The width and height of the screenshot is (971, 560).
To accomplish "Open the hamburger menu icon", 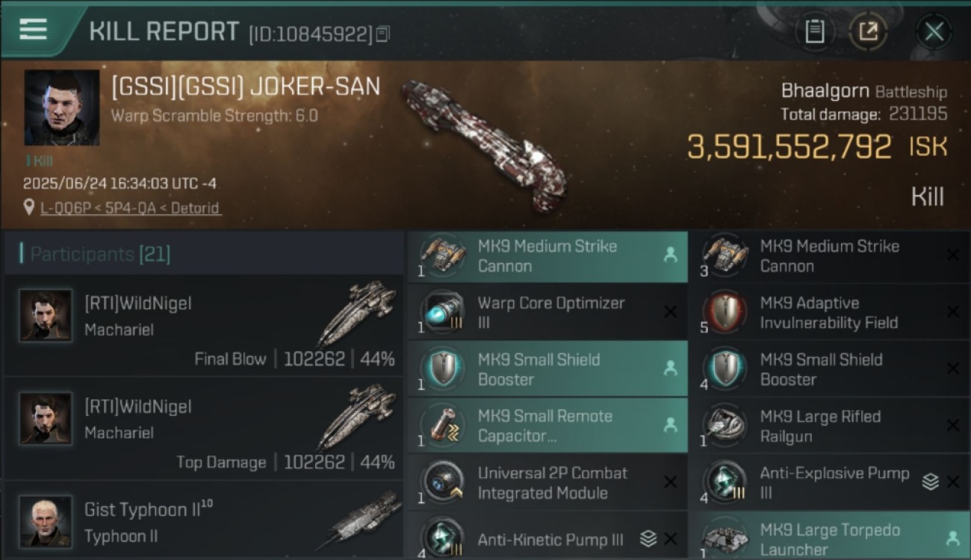I will 33,29.
